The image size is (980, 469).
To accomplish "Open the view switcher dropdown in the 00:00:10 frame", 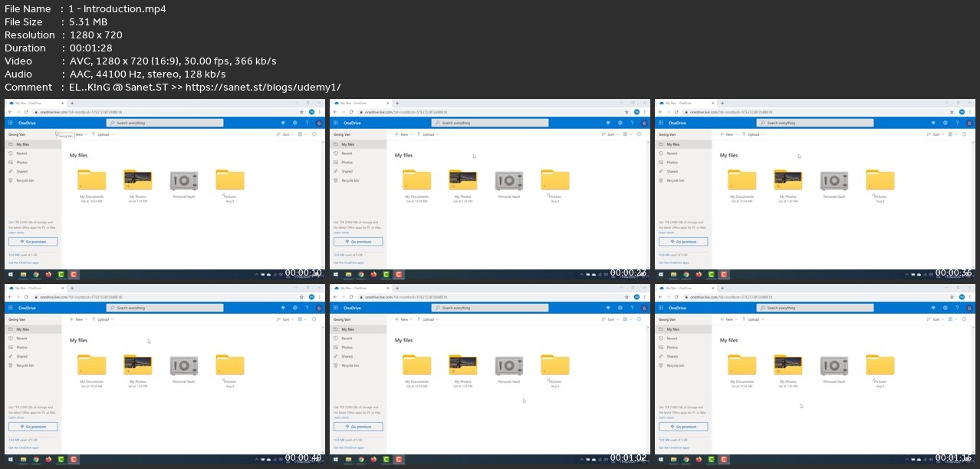I will (x=304, y=134).
